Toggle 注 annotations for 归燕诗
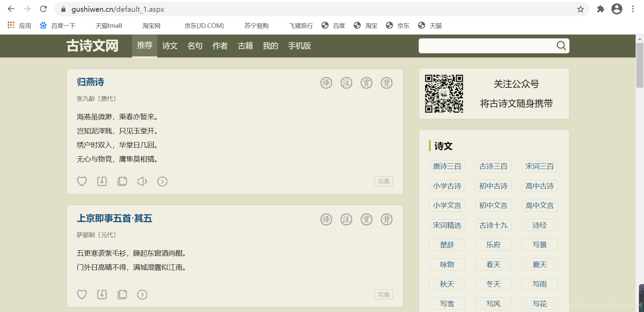 [x=346, y=83]
